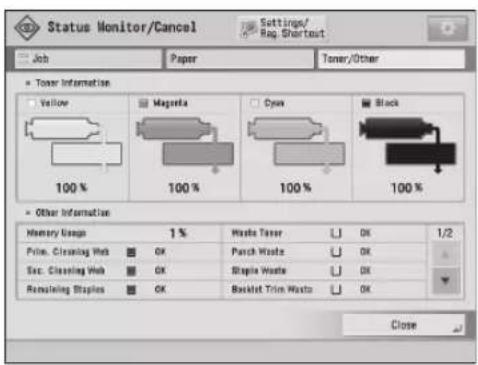Click the Black color square
The height and width of the screenshot is (365, 478).
coord(366,103)
